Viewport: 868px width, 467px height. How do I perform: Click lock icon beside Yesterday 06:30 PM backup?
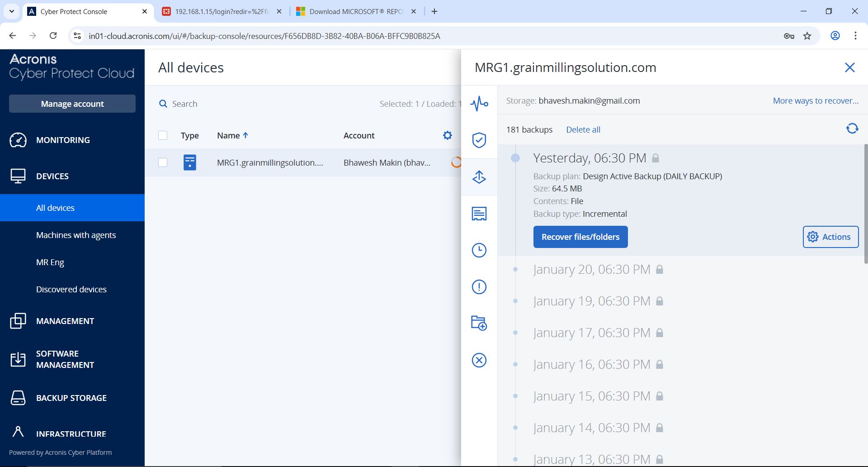pyautogui.click(x=656, y=158)
